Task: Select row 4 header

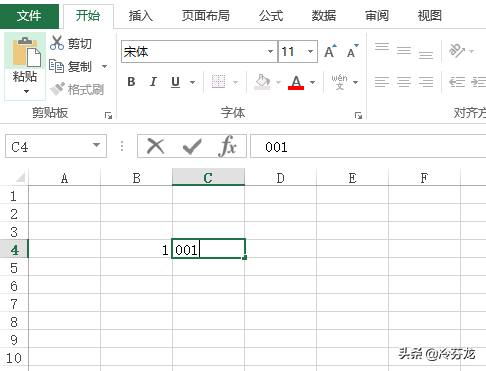Action: pos(14,249)
